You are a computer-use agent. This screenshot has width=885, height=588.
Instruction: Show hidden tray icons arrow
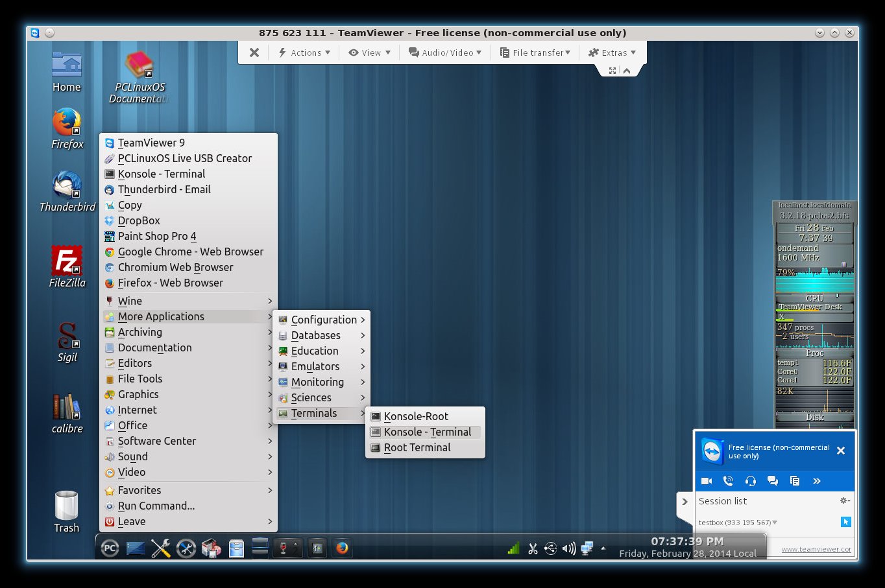[x=603, y=548]
